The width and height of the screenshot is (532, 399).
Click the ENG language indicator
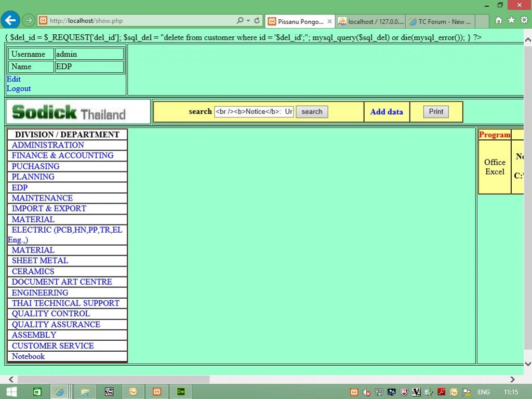click(x=484, y=392)
